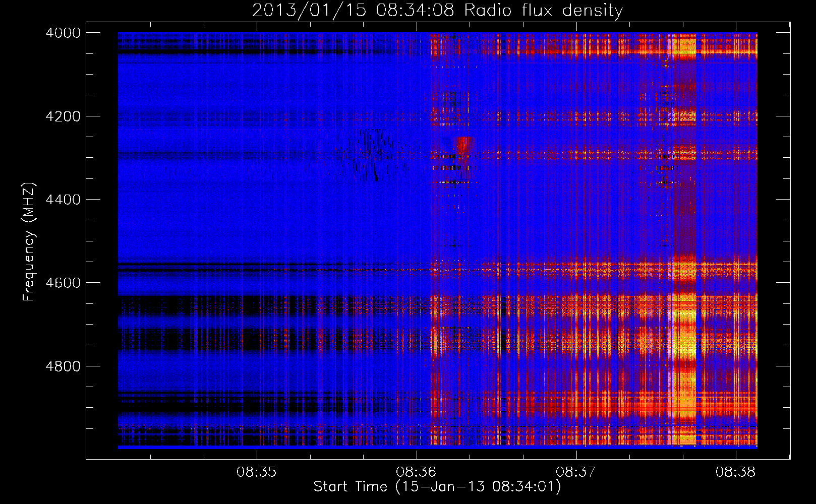Click the '08:37' time axis label
Image resolution: width=816 pixels, height=504 pixels.
pos(575,472)
